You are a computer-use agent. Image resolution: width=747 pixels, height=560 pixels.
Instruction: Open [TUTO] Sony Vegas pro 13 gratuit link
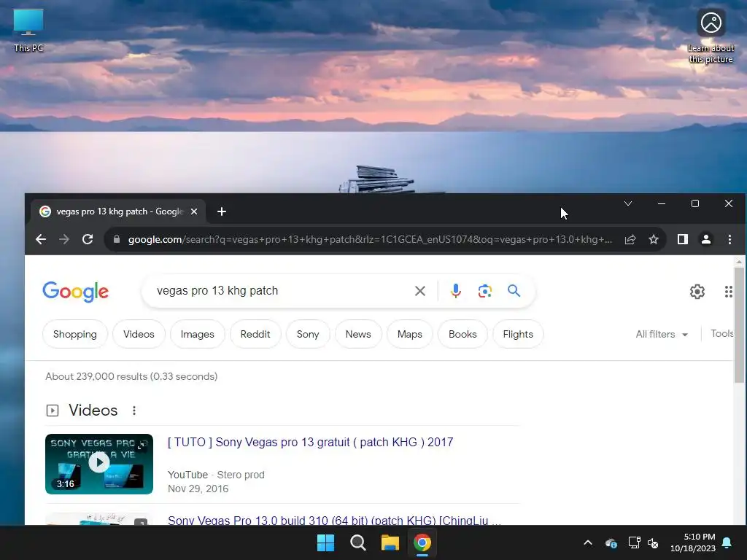point(310,442)
